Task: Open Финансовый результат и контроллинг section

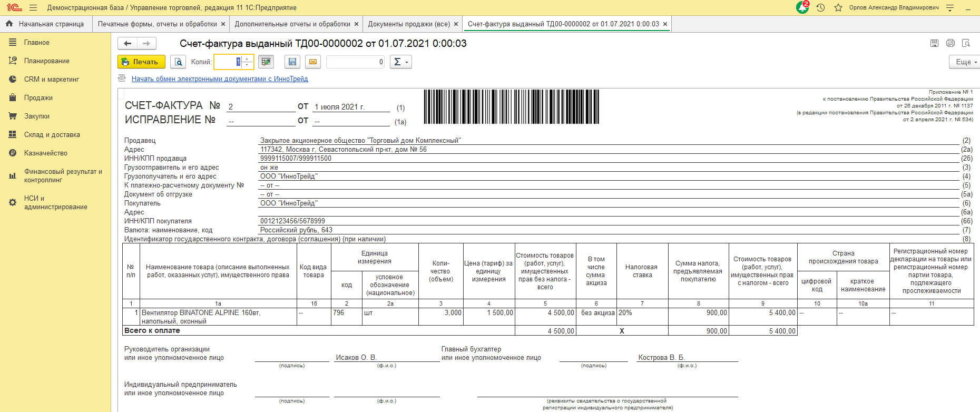Action: (x=55, y=175)
